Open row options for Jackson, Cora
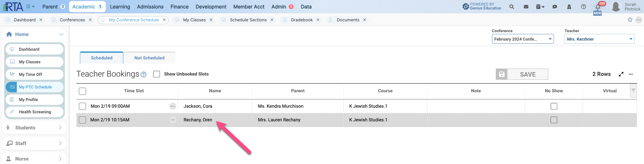 point(173,106)
